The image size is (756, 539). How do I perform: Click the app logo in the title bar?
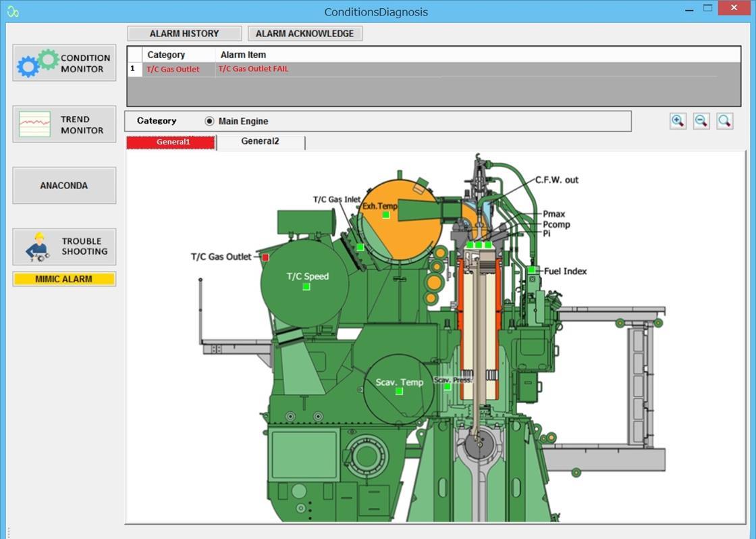tap(13, 11)
